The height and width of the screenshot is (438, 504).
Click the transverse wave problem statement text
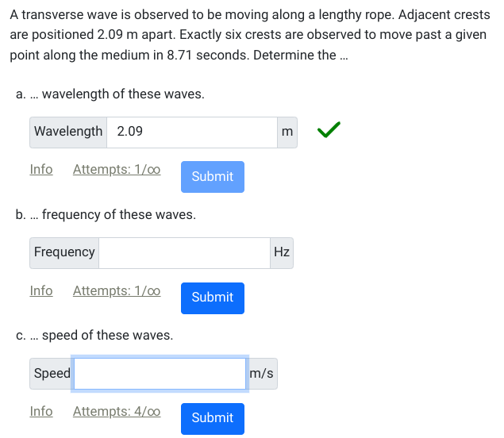click(250, 35)
